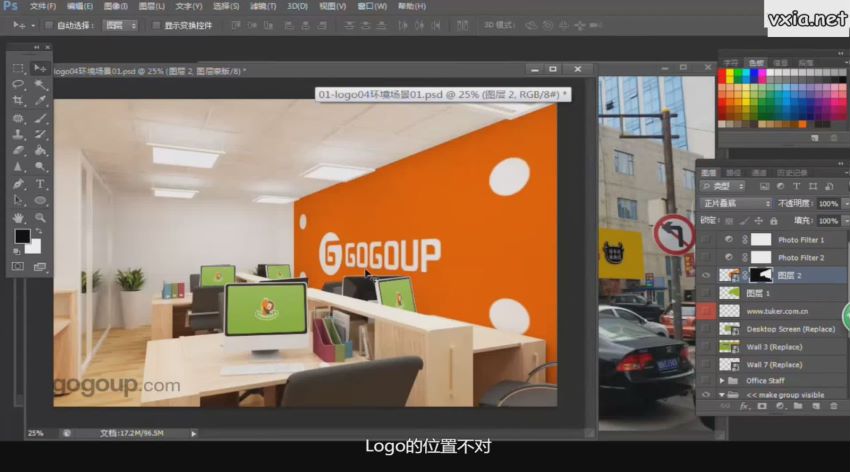Screen dimensions: 850x472
Task: Open the 编辑(E) menu
Action: [80, 7]
